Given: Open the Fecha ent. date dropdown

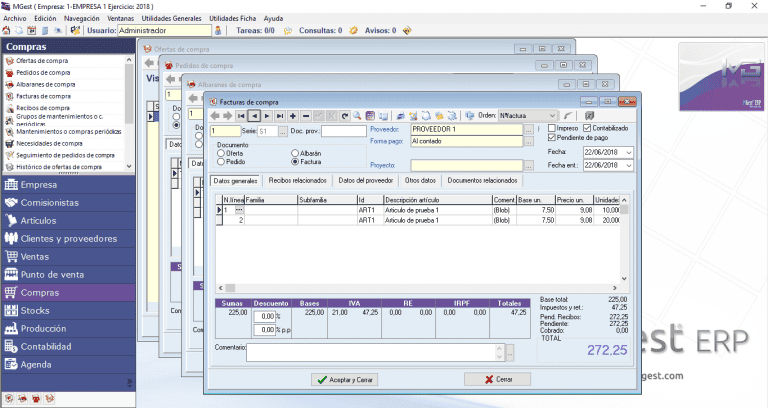Looking at the screenshot, I should (x=629, y=166).
